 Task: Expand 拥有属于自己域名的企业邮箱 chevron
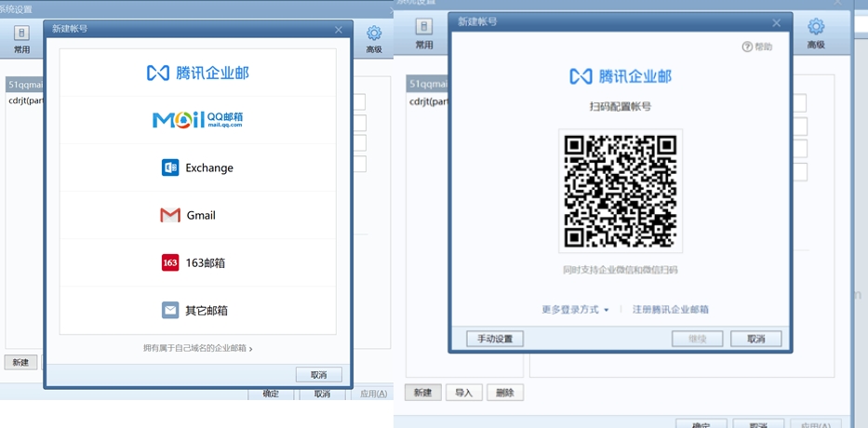pyautogui.click(x=251, y=349)
